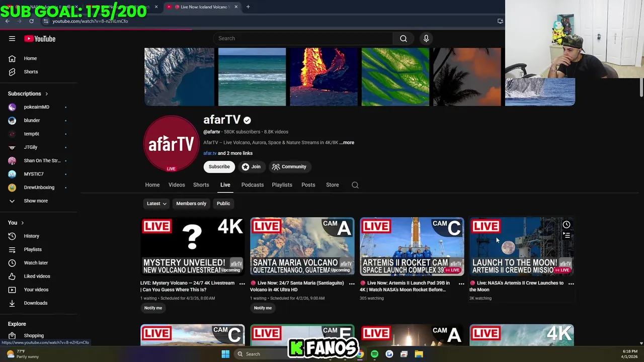Expand the You section arrow
This screenshot has height=362, width=644.
tap(22, 223)
